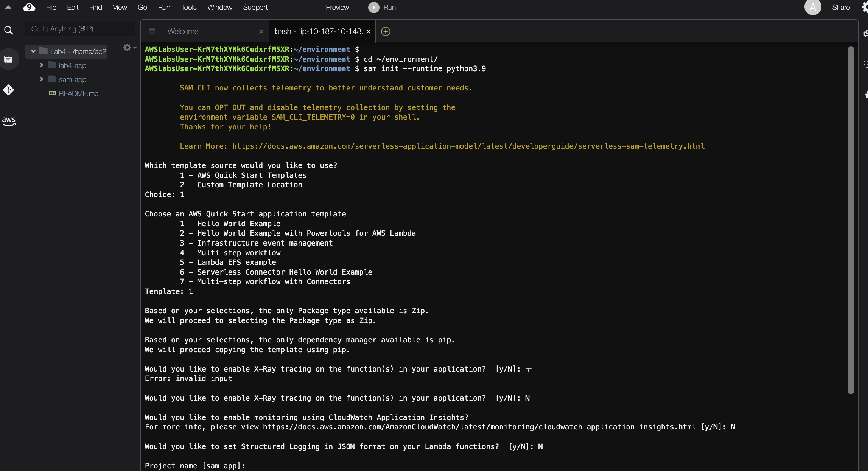The height and width of the screenshot is (471, 868).
Task: Open the Window menu
Action: point(220,7)
